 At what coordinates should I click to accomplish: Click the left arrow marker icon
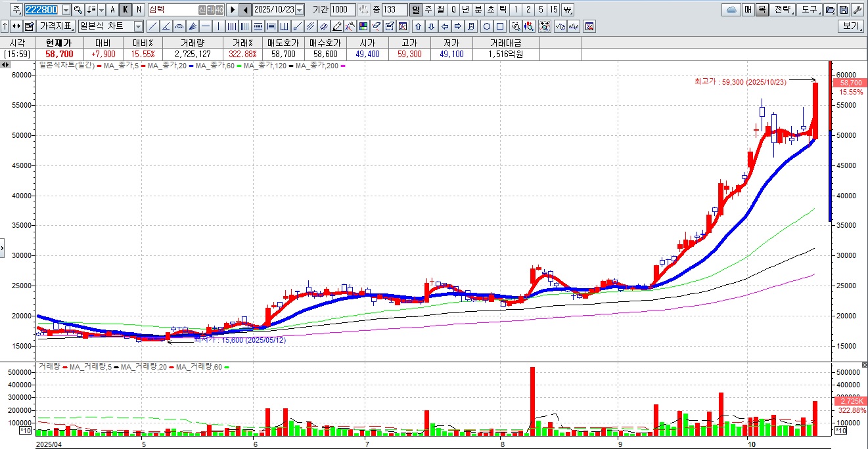click(x=445, y=26)
